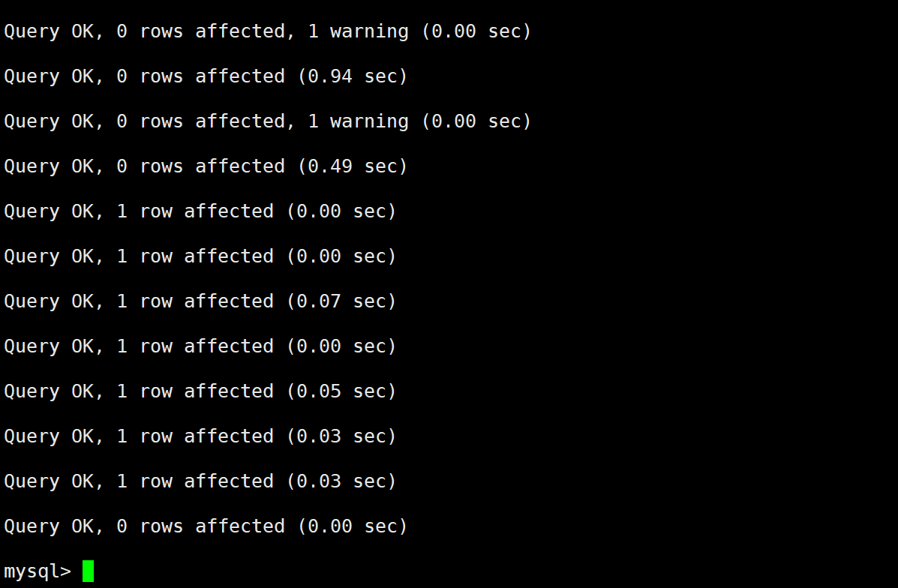Click the 1 row line between 0.07 and 0.05

tap(200, 346)
